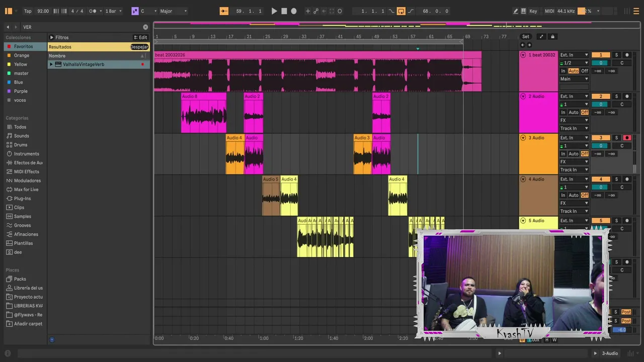This screenshot has height=362, width=644.
Task: Toggle the metronome icon
Action: click(93, 11)
